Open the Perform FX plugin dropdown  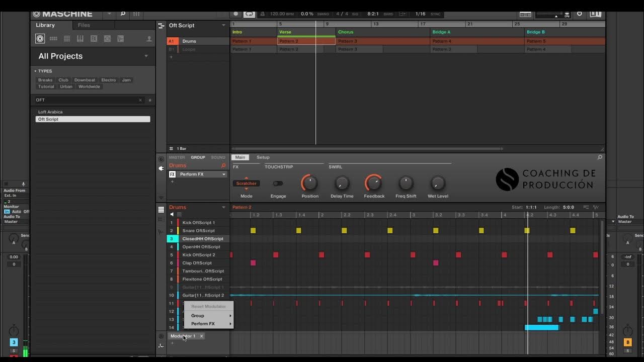(223, 174)
